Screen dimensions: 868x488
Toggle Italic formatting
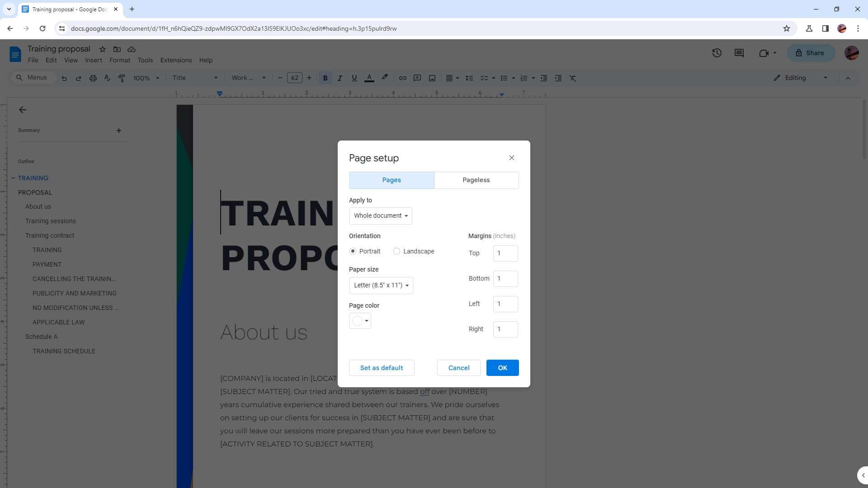tap(340, 78)
